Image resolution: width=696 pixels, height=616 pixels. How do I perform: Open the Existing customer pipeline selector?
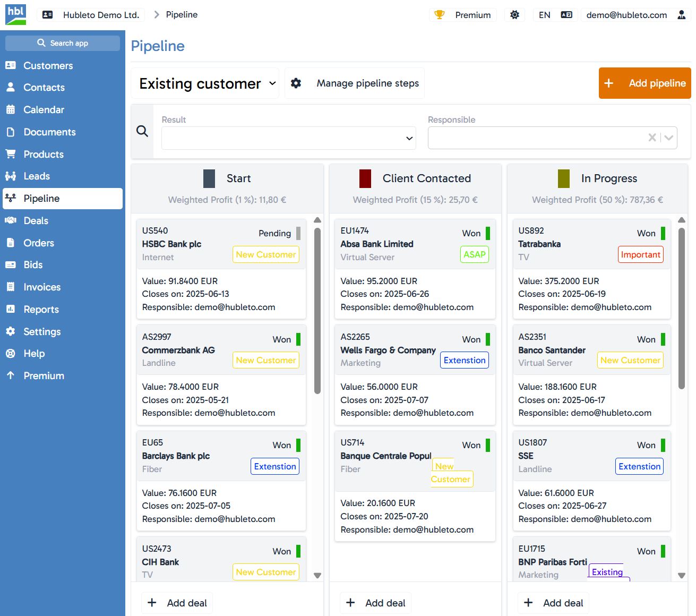point(205,83)
